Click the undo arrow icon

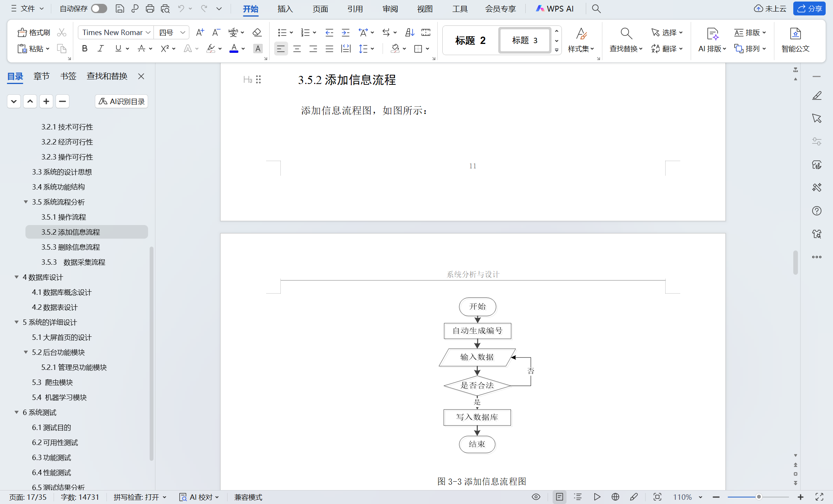click(x=181, y=8)
